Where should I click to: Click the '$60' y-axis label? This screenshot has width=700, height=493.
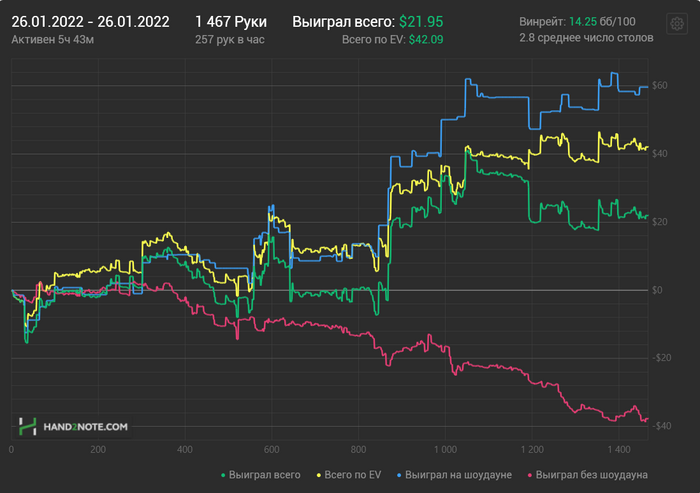point(659,85)
